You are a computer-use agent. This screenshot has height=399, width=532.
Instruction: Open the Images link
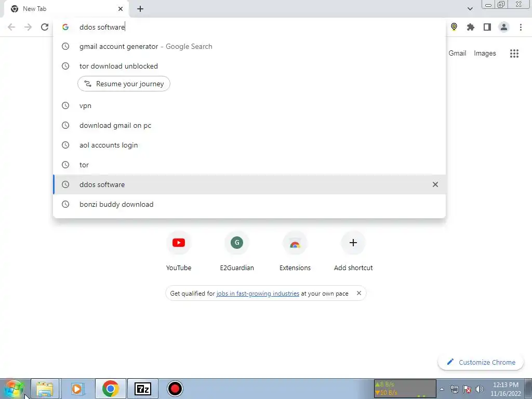[485, 54]
